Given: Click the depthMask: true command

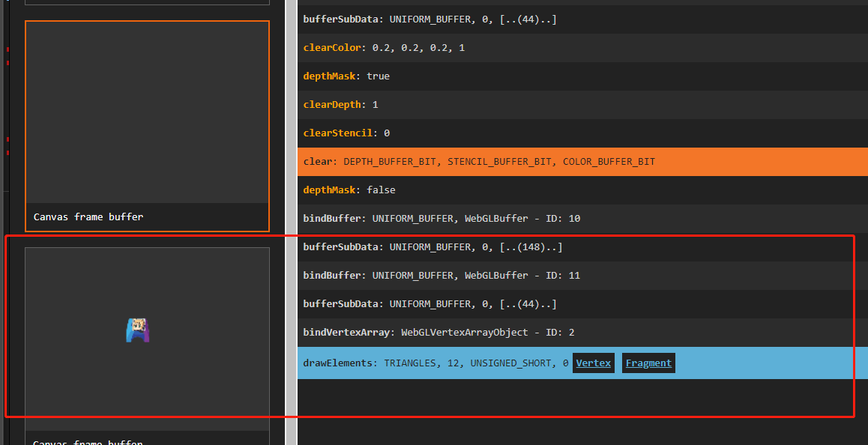Looking at the screenshot, I should click(582, 76).
